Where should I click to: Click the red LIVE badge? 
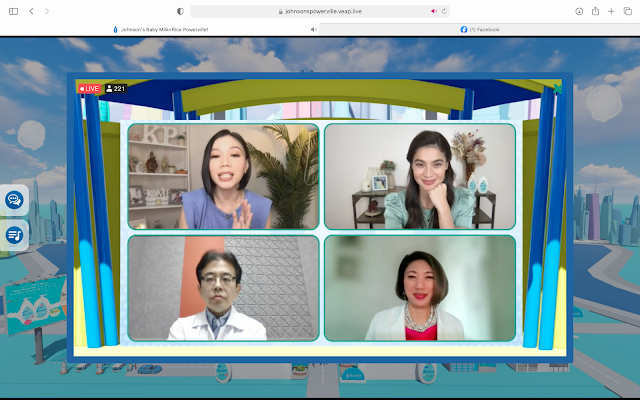(89, 89)
